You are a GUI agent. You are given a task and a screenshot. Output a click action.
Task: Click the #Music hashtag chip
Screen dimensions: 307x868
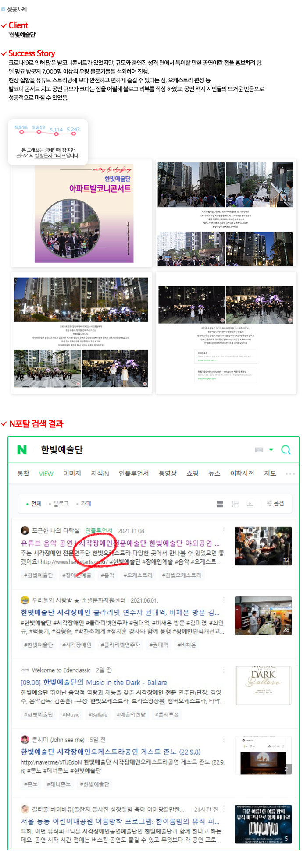click(x=71, y=715)
